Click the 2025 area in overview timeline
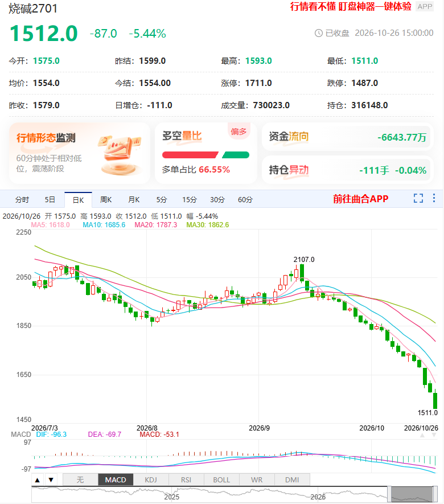Screen dimensions: 444x504 [171, 497]
